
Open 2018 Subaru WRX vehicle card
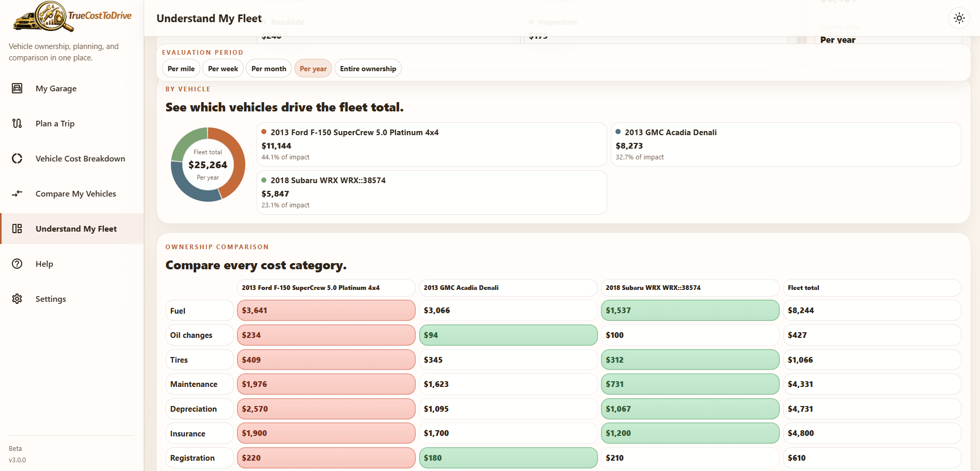432,192
